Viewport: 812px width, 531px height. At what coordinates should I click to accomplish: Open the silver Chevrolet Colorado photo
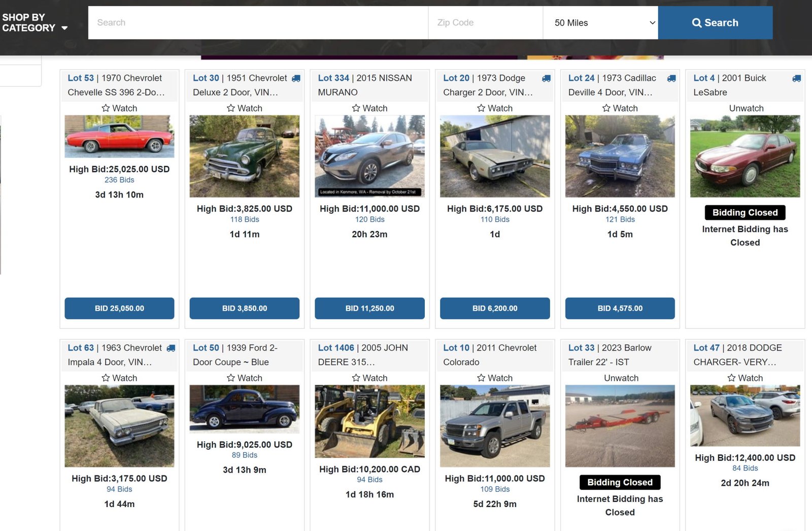[495, 426]
